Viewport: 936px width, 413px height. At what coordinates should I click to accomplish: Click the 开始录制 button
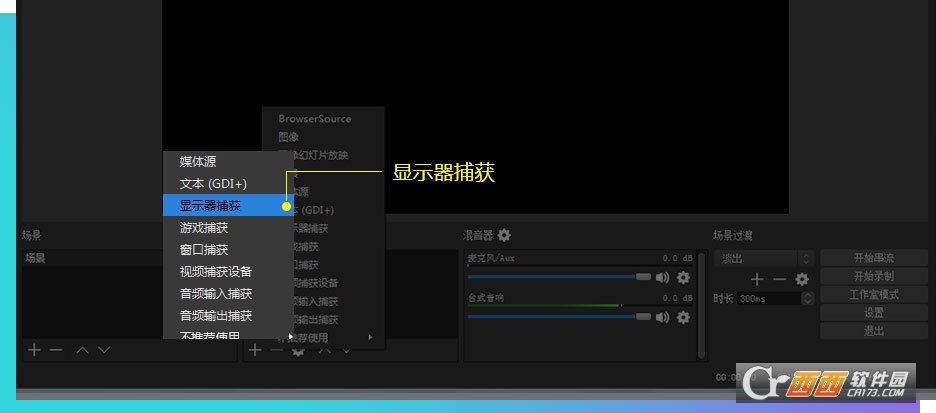coord(873,276)
